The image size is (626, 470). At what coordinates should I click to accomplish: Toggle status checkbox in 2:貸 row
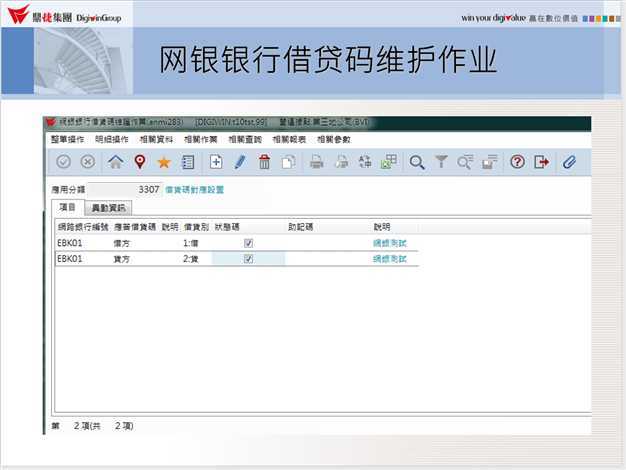pyautogui.click(x=248, y=259)
